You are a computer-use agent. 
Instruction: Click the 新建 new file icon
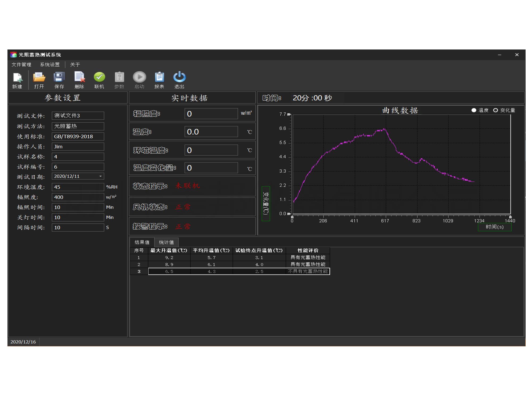tap(17, 77)
